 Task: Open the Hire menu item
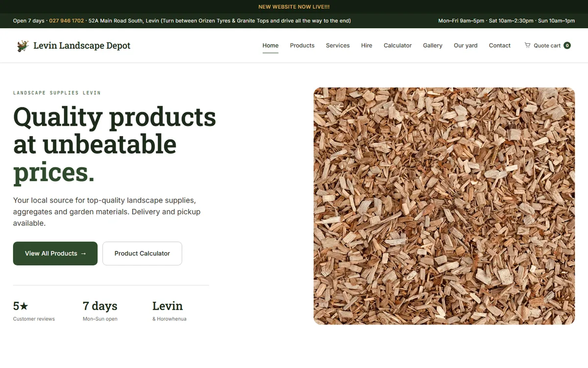(367, 46)
